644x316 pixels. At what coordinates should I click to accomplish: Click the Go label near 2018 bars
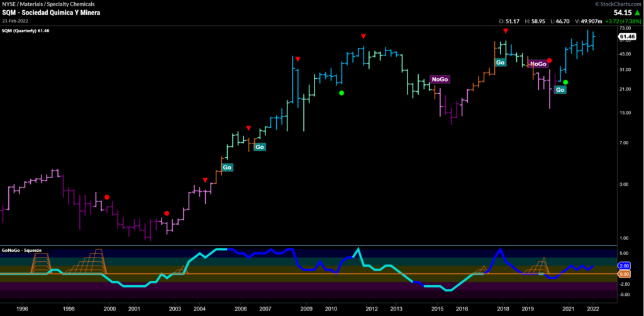[x=500, y=62]
